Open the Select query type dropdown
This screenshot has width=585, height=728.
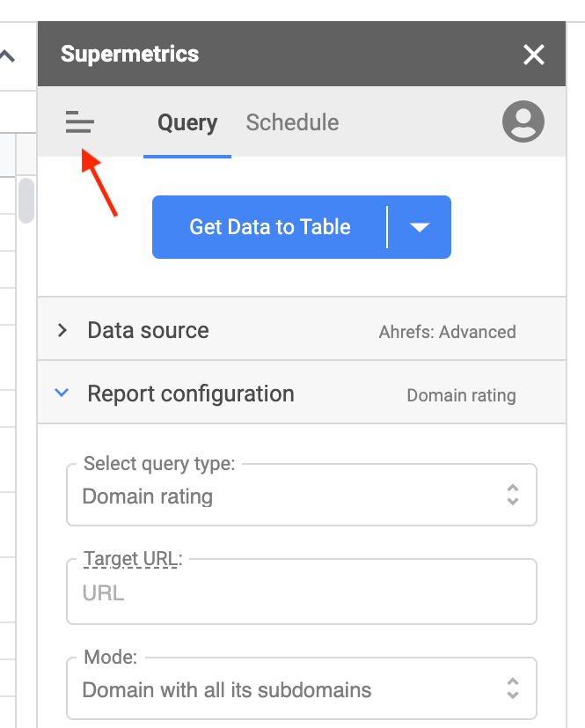click(x=301, y=496)
